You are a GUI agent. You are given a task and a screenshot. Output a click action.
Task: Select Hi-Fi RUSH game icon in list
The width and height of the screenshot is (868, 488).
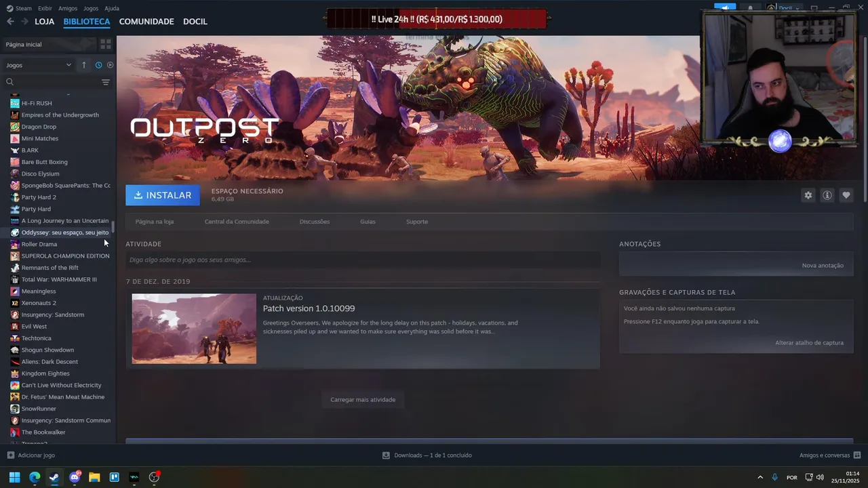point(15,103)
